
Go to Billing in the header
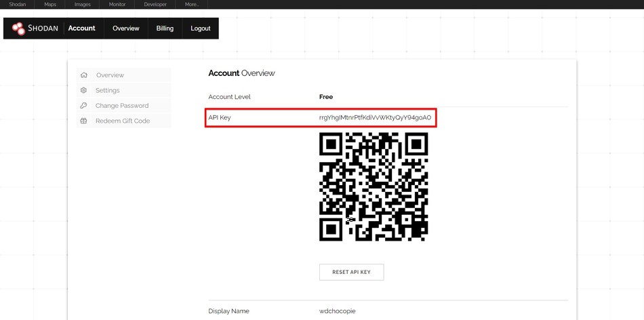tap(165, 28)
